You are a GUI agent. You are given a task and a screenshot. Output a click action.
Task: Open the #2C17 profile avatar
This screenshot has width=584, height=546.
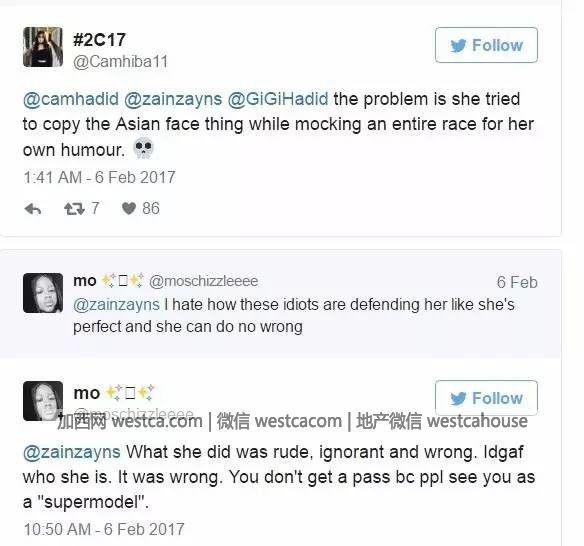pyautogui.click(x=43, y=47)
